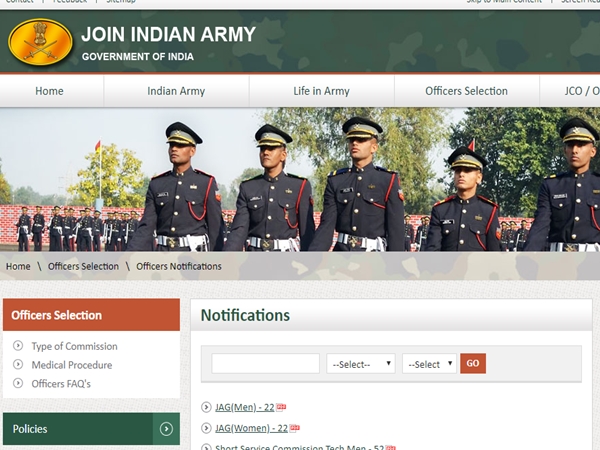The width and height of the screenshot is (600, 450).
Task: Click the PDF icon beside JAG(Women) - 22
Action: click(294, 428)
